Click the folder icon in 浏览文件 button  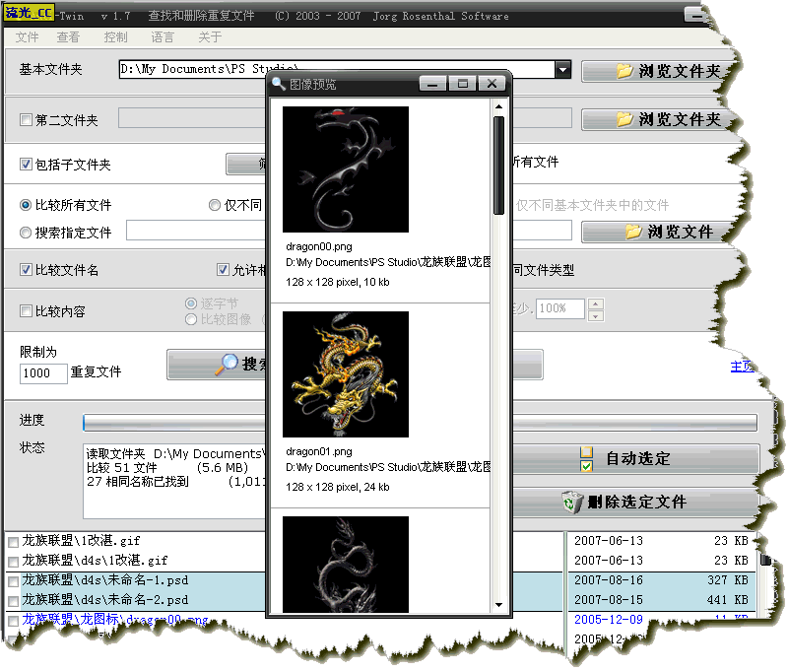point(633,232)
